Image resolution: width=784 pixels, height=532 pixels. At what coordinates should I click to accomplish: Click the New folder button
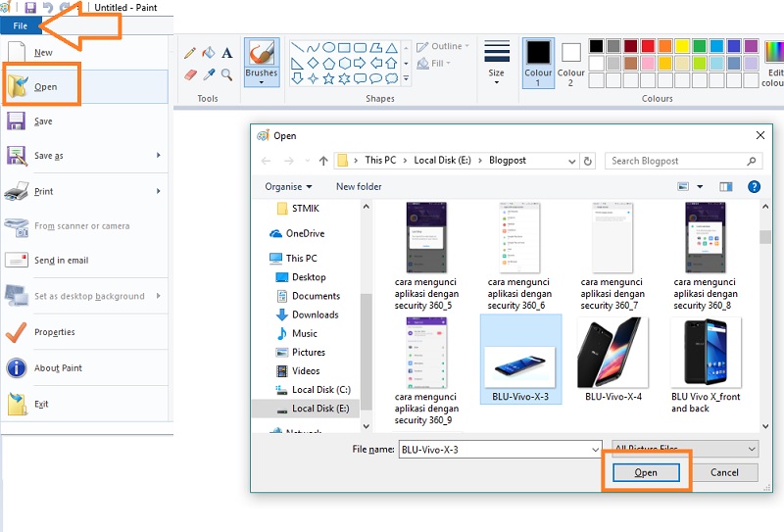(x=359, y=187)
